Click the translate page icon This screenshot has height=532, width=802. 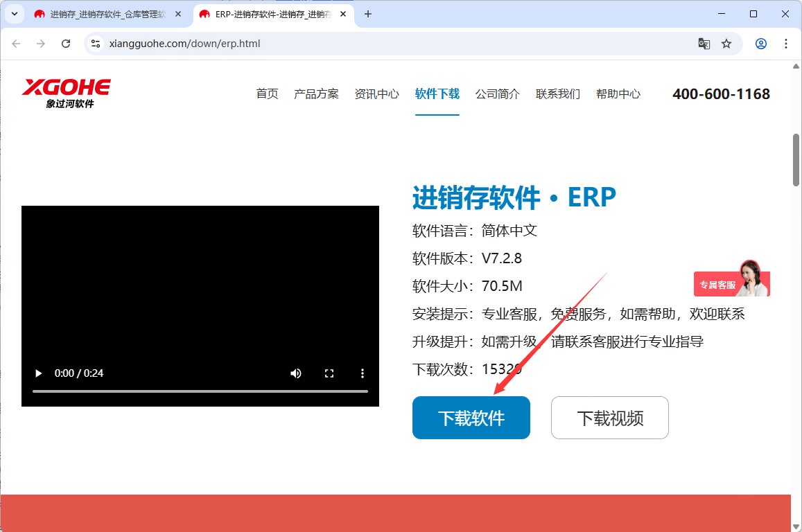coord(704,44)
